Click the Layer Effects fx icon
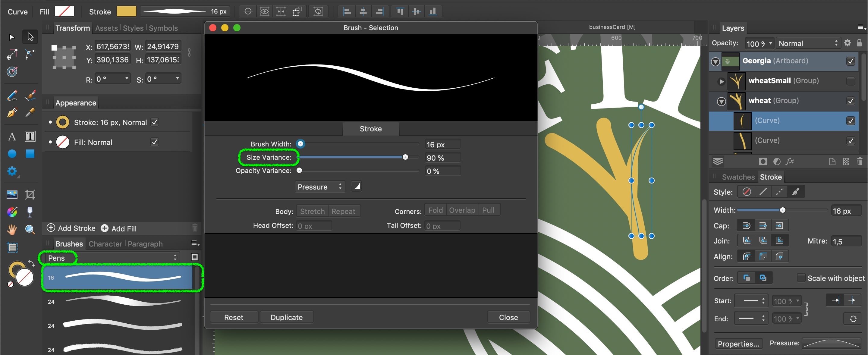868x355 pixels. click(790, 162)
